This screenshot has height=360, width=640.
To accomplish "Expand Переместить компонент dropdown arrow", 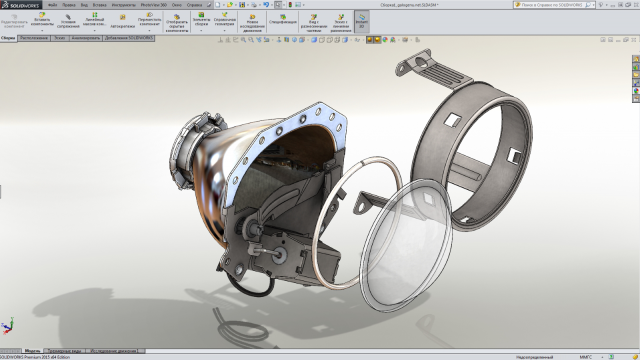I will [149, 31].
